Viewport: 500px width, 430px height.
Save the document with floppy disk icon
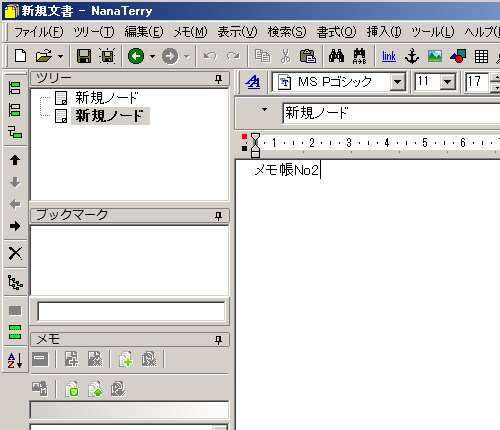84,56
